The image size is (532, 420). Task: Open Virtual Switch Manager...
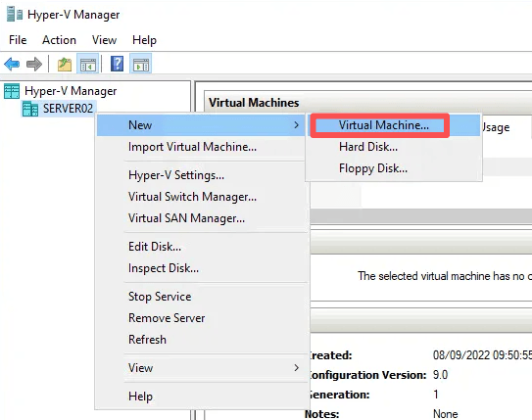coord(202,197)
